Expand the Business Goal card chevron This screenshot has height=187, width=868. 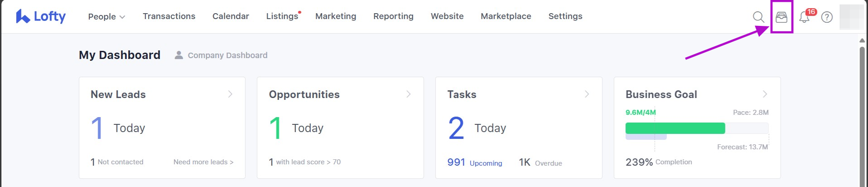coord(765,94)
